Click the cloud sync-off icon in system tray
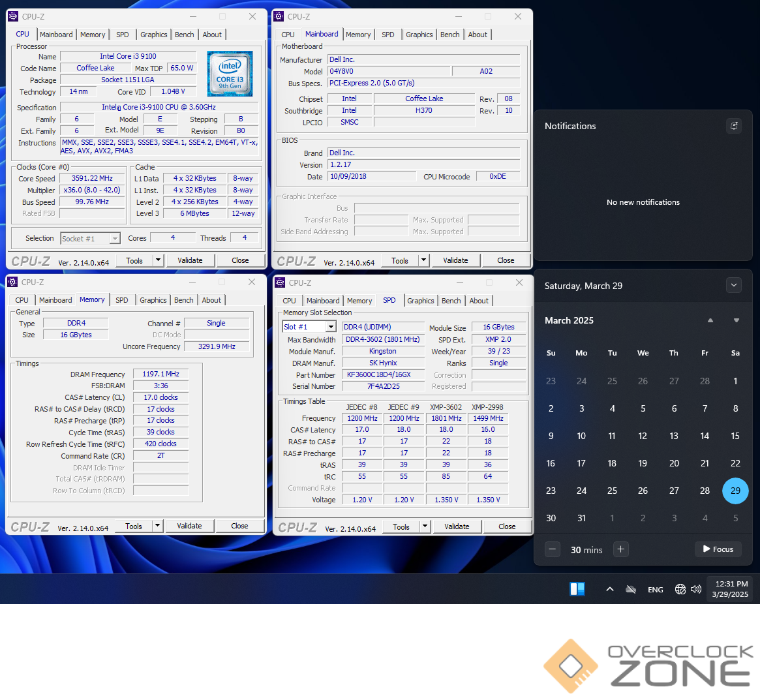 (x=631, y=590)
